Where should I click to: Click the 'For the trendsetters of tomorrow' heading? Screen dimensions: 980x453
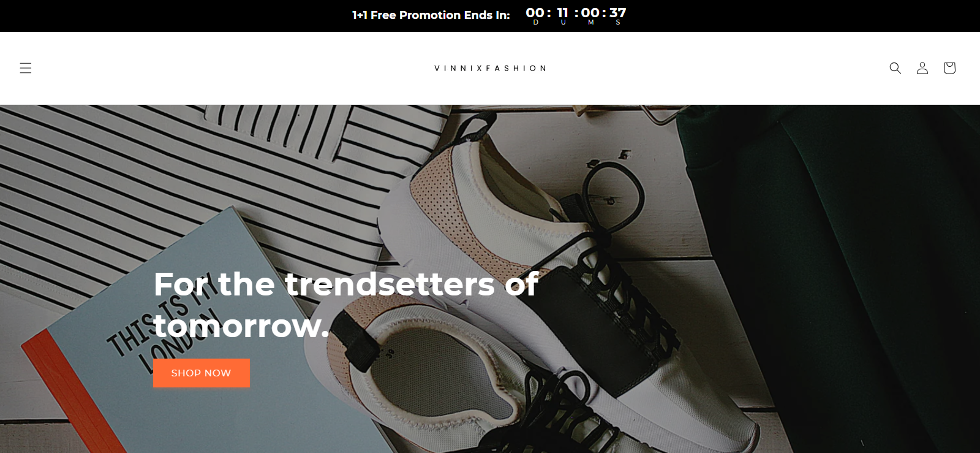pos(346,305)
